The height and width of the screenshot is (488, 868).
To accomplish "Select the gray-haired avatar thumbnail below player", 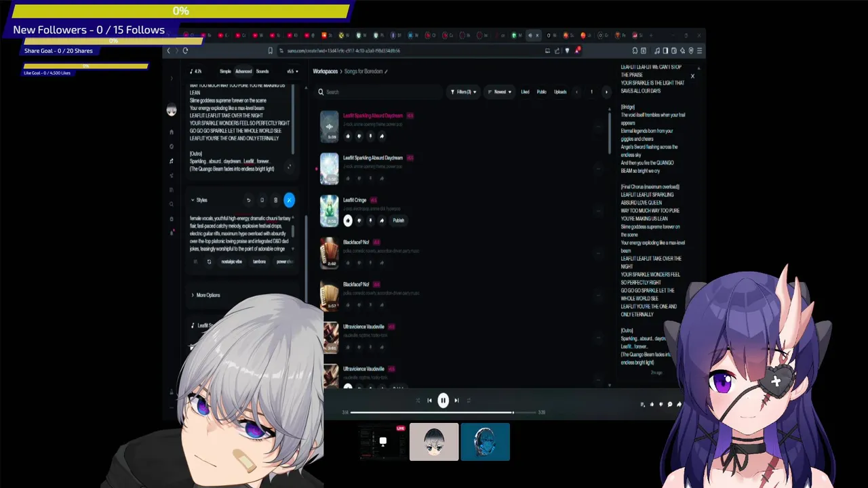I will pyautogui.click(x=434, y=442).
